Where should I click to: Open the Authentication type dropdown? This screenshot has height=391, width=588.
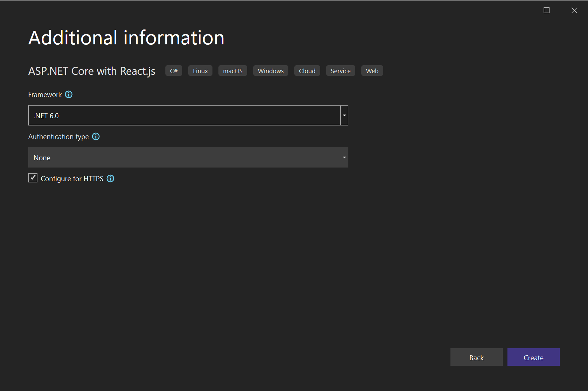(x=344, y=157)
